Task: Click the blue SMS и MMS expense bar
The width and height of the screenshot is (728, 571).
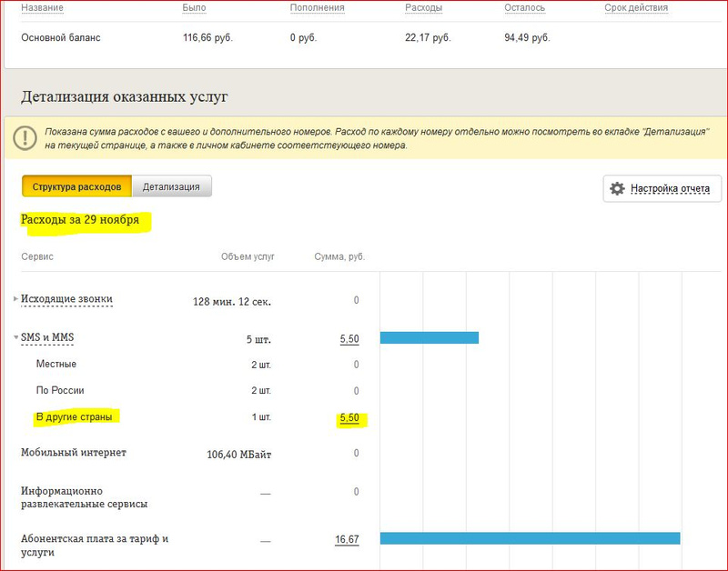Action: (x=429, y=338)
